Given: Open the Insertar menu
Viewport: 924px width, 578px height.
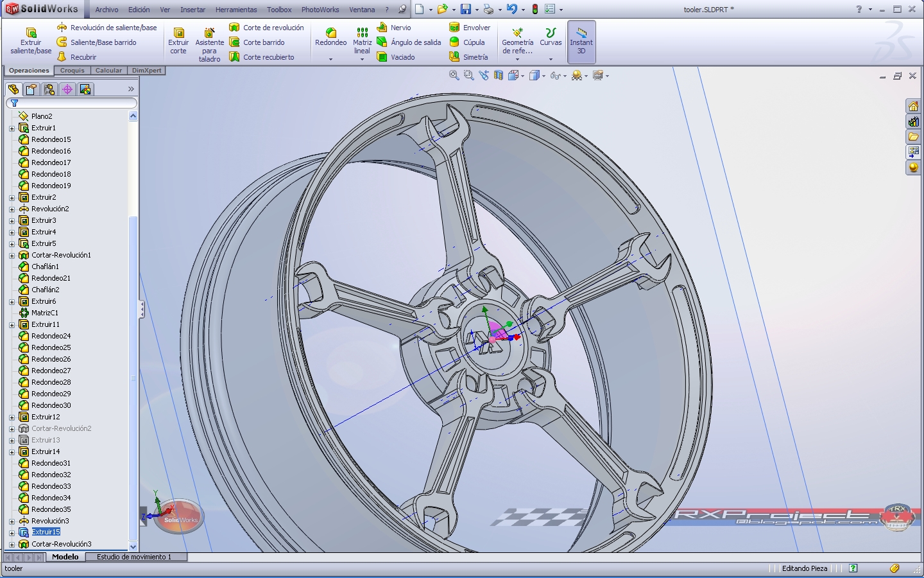Looking at the screenshot, I should point(193,10).
